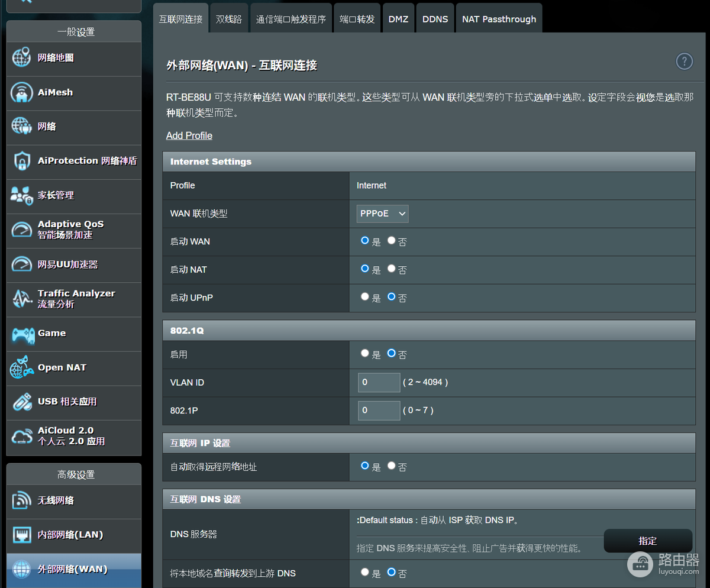Enable UPnP with the 是 option
Viewport: 710px width, 588px height.
(x=365, y=297)
